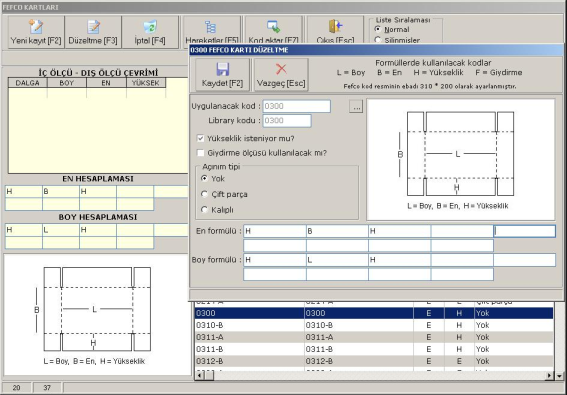Select the 0311-B row in the list

coord(374,349)
